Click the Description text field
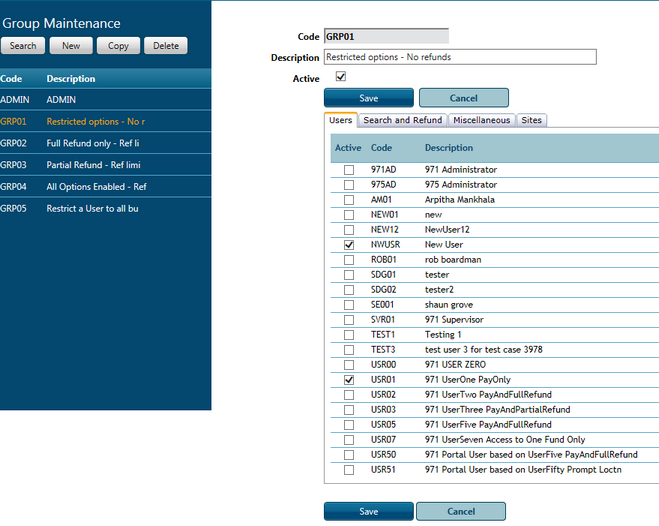The image size is (659, 526). click(460, 57)
